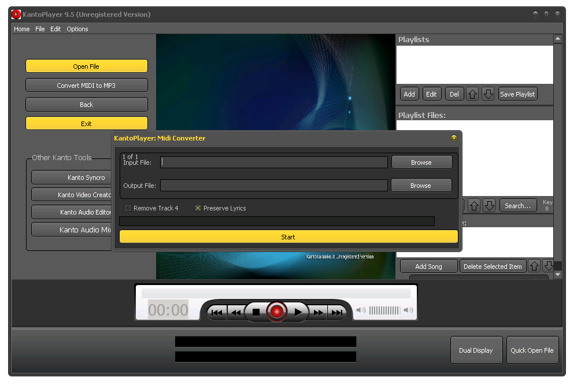Browse for the Output File
This screenshot has width=581, height=392.
(421, 185)
